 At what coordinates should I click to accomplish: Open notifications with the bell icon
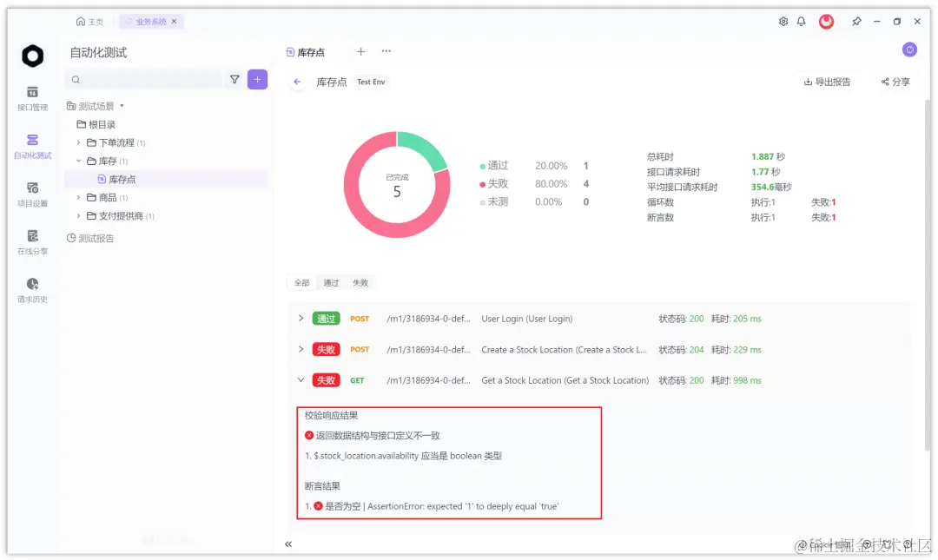pyautogui.click(x=801, y=21)
